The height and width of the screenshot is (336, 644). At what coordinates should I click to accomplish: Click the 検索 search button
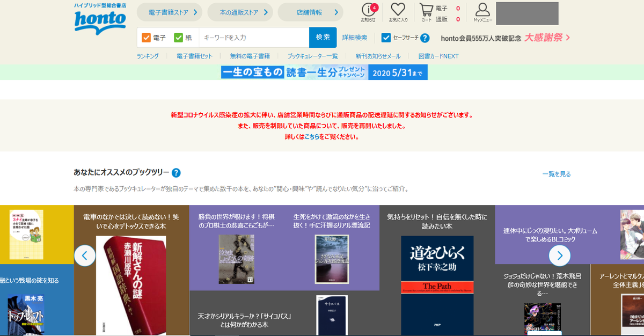tap(323, 38)
